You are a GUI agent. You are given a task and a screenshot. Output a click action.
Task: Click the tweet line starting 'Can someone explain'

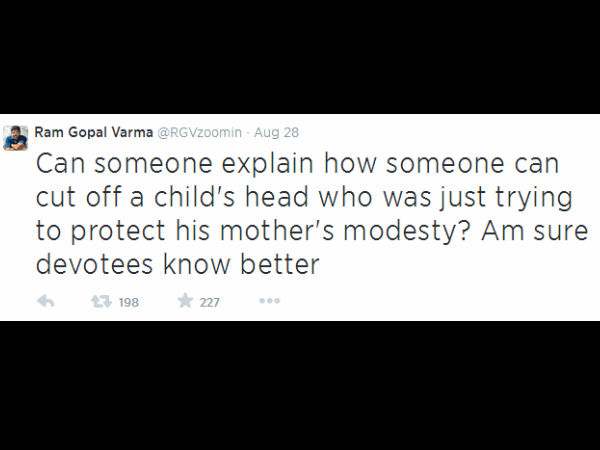[297, 163]
